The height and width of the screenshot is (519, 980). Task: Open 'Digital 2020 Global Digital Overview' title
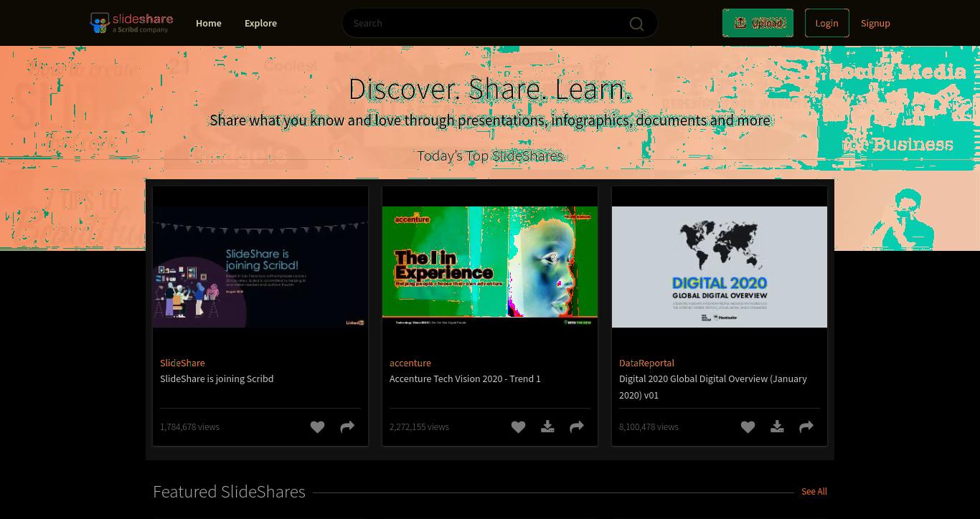pyautogui.click(x=713, y=386)
